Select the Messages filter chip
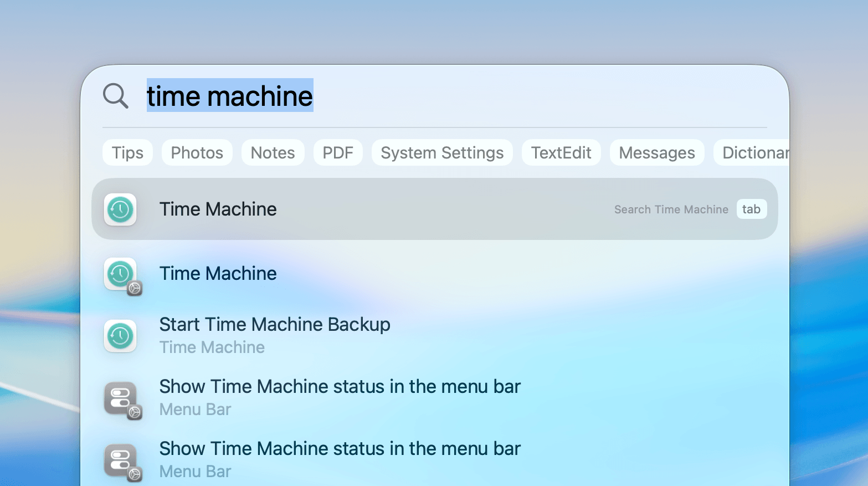The width and height of the screenshot is (868, 486). [x=657, y=152]
